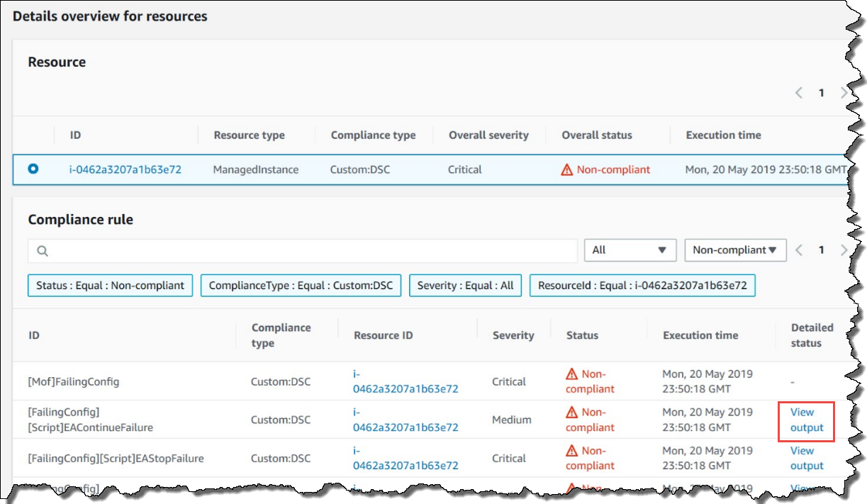Click the search magnifier icon

pos(40,250)
